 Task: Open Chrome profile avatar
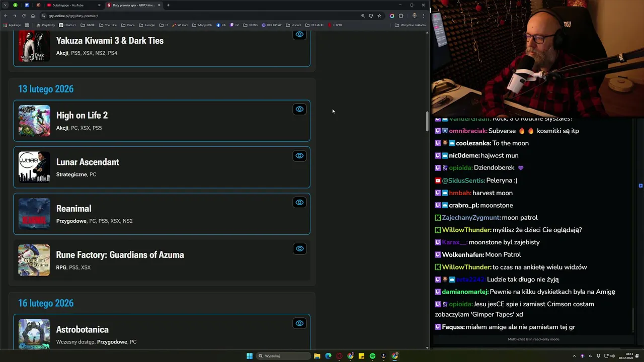[x=415, y=16]
